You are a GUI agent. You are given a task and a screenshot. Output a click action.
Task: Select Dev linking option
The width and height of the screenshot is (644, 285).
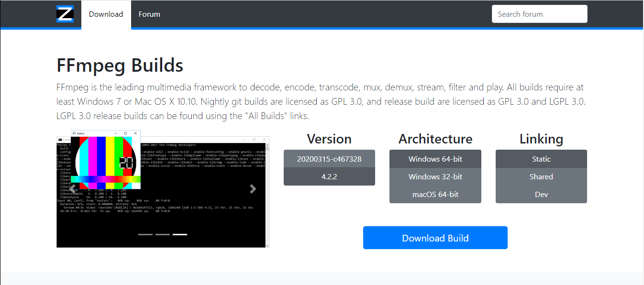click(x=541, y=194)
